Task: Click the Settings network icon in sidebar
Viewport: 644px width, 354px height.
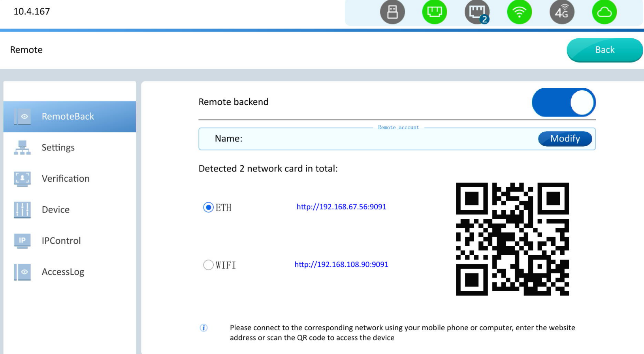Action: click(x=22, y=147)
